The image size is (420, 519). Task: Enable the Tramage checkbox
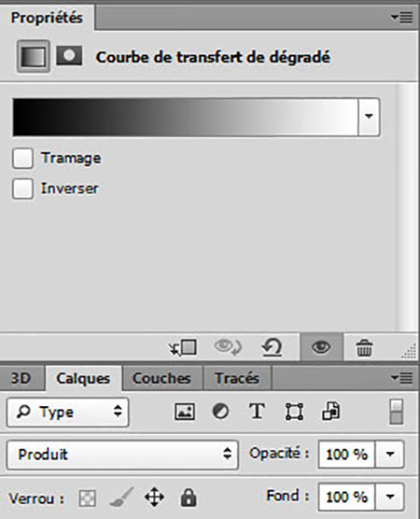click(22, 158)
